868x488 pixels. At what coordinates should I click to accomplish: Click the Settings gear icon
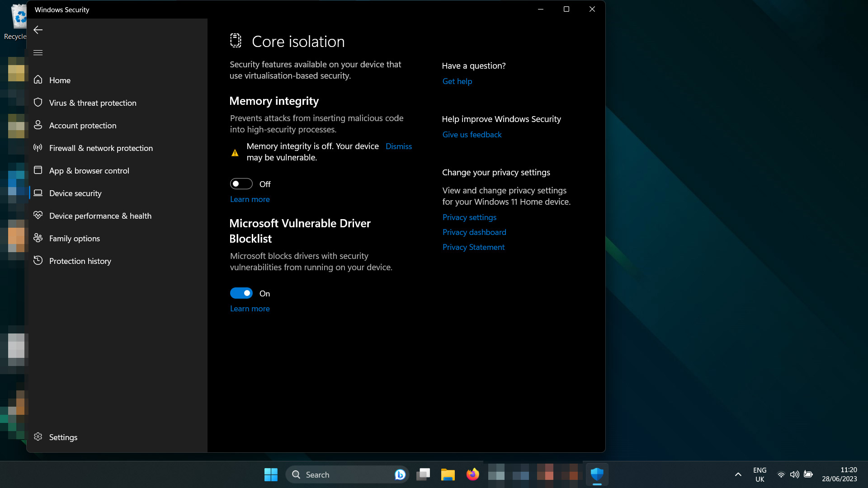pyautogui.click(x=38, y=436)
